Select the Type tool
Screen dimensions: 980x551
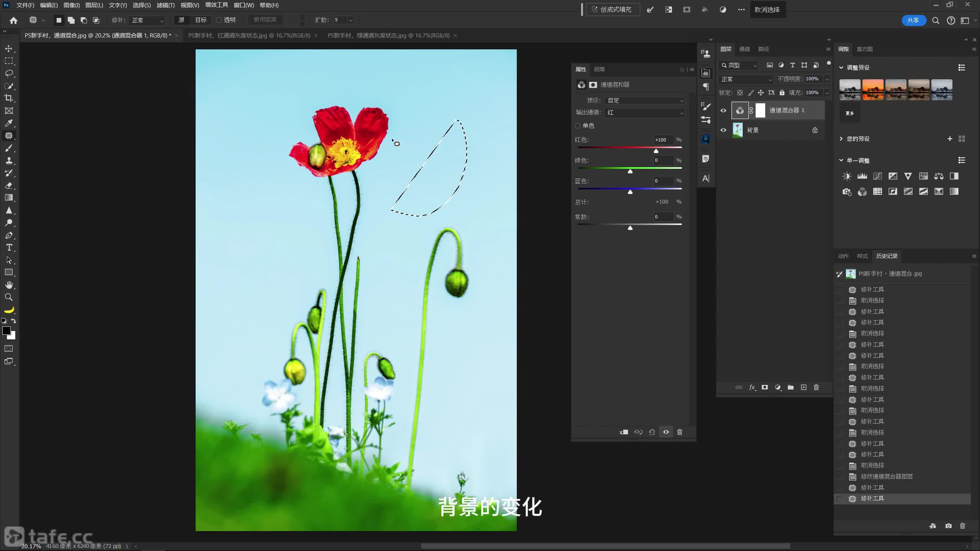(x=9, y=248)
